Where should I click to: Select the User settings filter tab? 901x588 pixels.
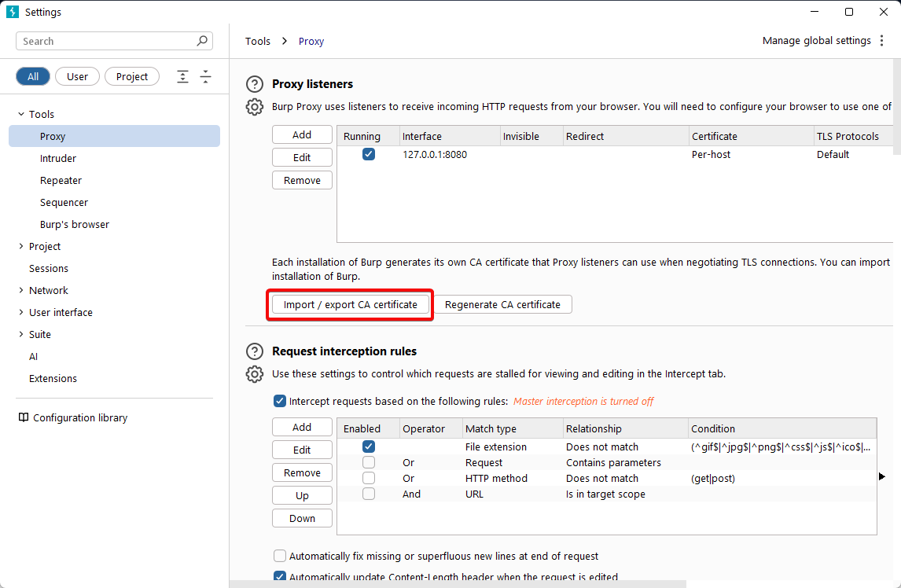click(77, 76)
